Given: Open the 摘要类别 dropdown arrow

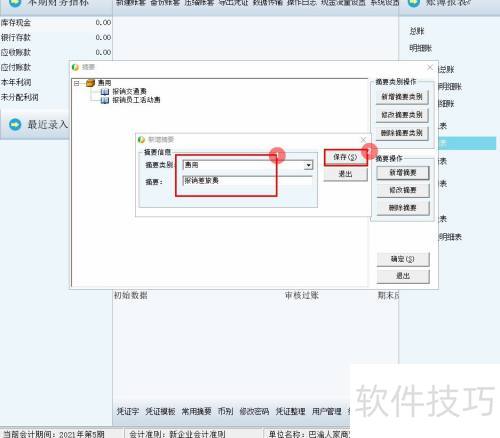Looking at the screenshot, I should [309, 165].
